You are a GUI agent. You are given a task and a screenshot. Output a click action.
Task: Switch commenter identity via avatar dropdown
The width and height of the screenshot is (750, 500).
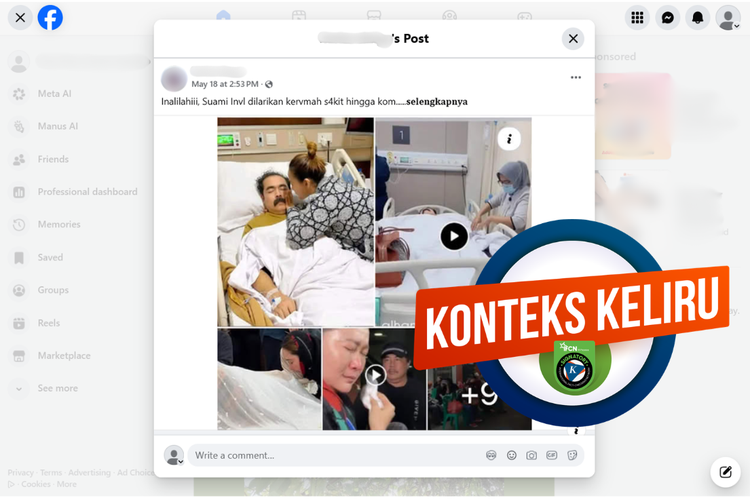point(174,456)
